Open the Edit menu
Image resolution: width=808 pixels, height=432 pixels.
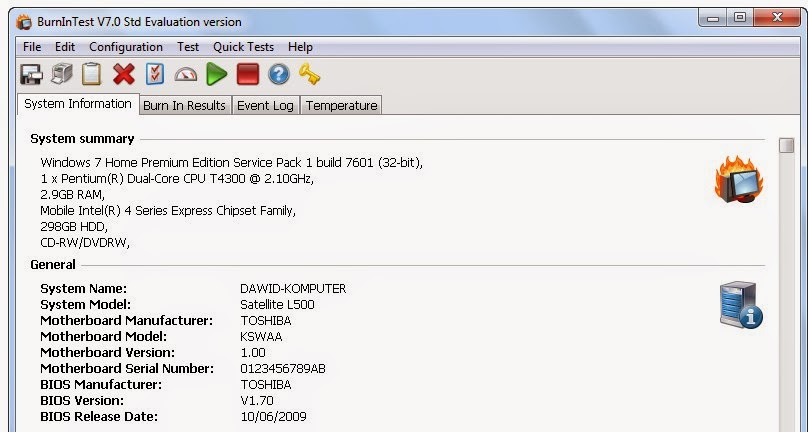(65, 47)
